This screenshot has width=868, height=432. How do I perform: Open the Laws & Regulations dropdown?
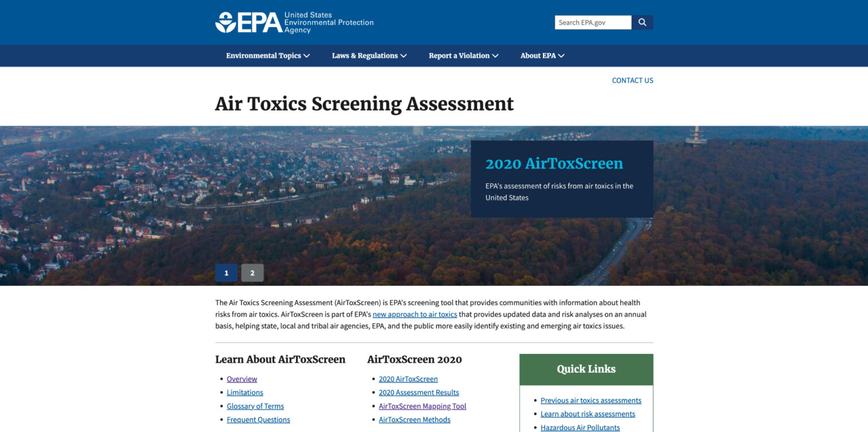pos(369,55)
